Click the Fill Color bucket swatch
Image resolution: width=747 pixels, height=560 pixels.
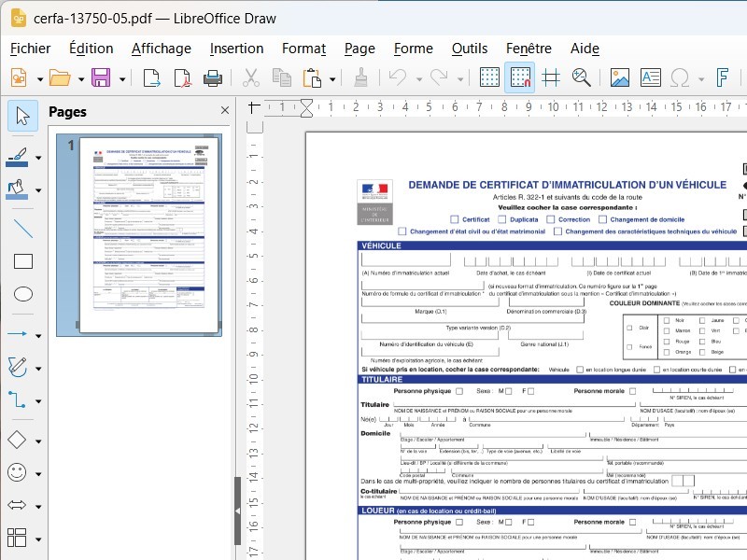click(x=17, y=188)
